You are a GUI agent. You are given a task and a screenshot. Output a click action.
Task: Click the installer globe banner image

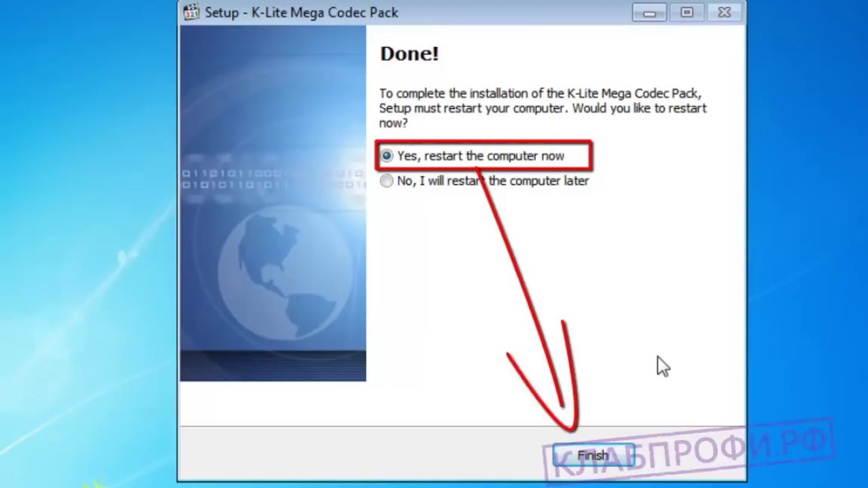coord(273,203)
